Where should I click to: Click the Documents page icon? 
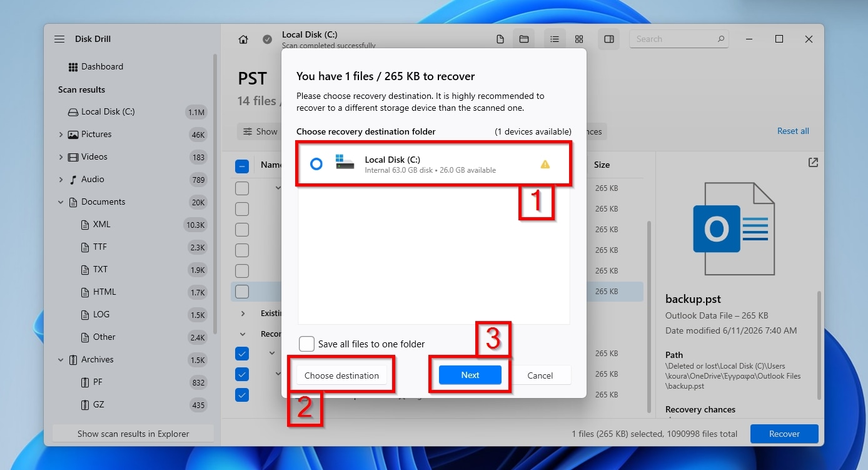(x=73, y=202)
